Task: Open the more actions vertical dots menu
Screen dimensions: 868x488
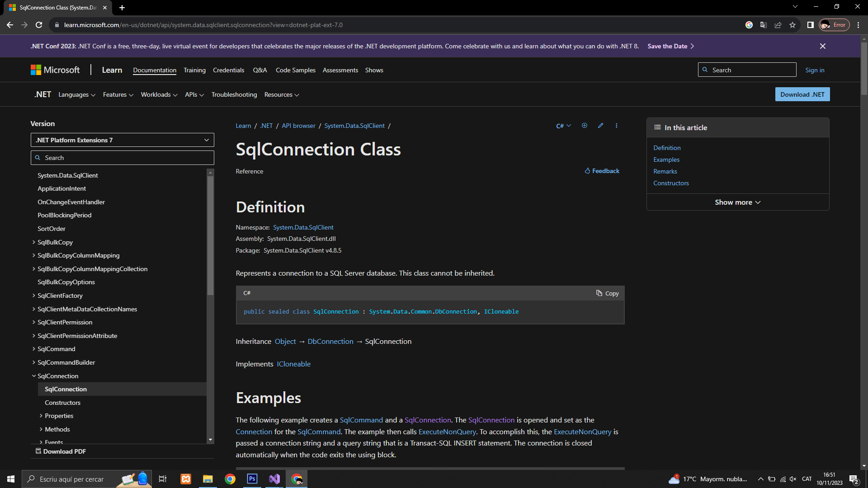Action: click(x=616, y=126)
